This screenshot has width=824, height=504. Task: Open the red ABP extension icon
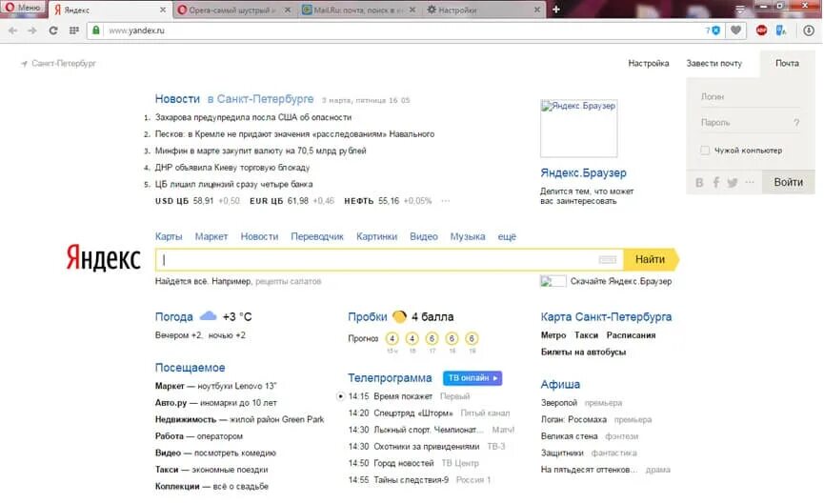coord(761,30)
